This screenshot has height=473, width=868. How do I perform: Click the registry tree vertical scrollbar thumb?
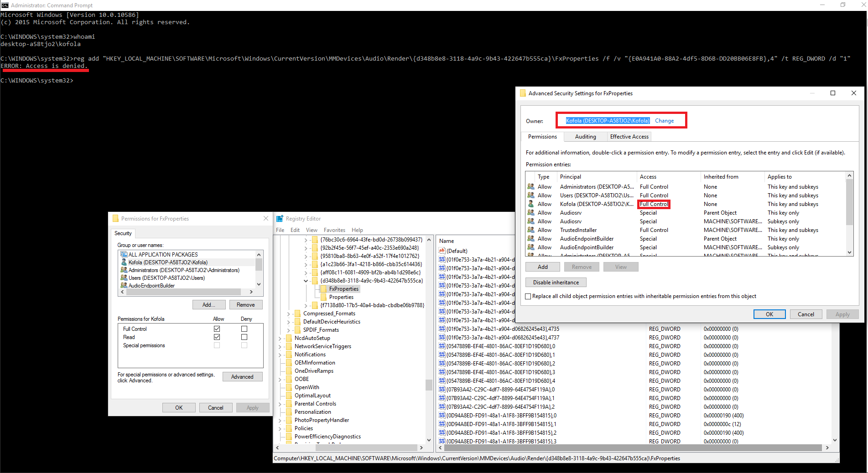(429, 385)
